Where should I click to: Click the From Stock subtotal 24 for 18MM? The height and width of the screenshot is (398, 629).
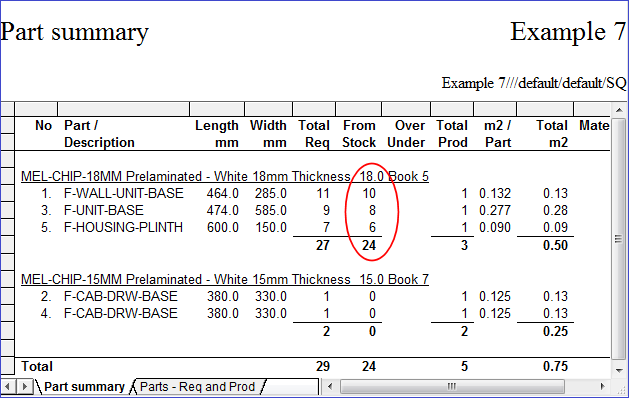pos(369,245)
